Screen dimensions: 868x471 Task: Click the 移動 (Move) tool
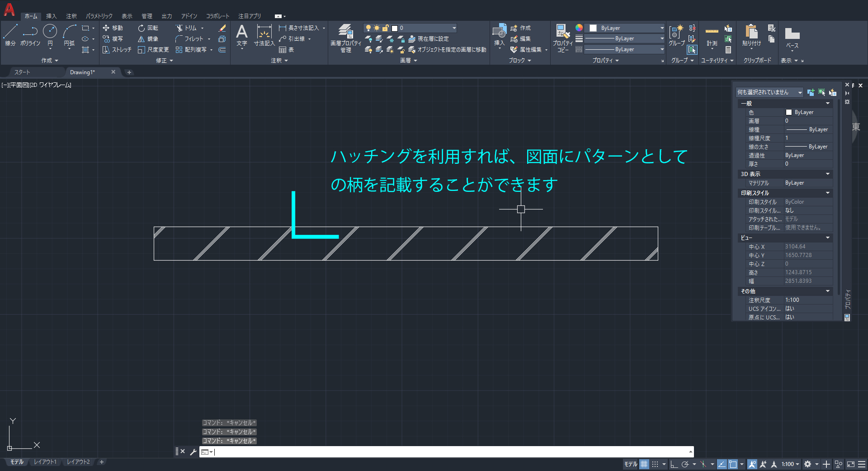point(113,28)
